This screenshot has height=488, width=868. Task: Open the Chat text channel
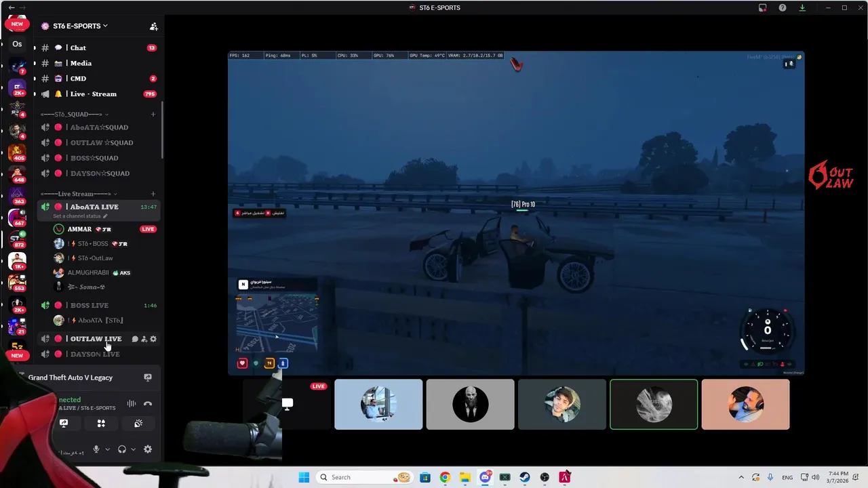99,48
